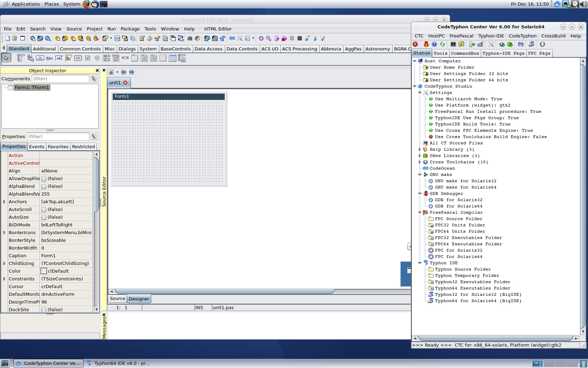This screenshot has width=588, height=368.
Task: Toggle the AllowDropFiles checkbox
Action: (44, 179)
